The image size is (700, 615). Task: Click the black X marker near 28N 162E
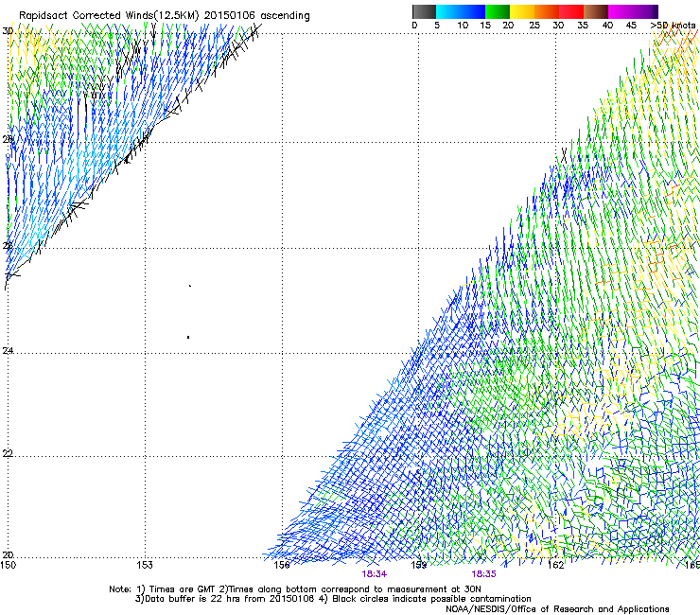tap(564, 156)
